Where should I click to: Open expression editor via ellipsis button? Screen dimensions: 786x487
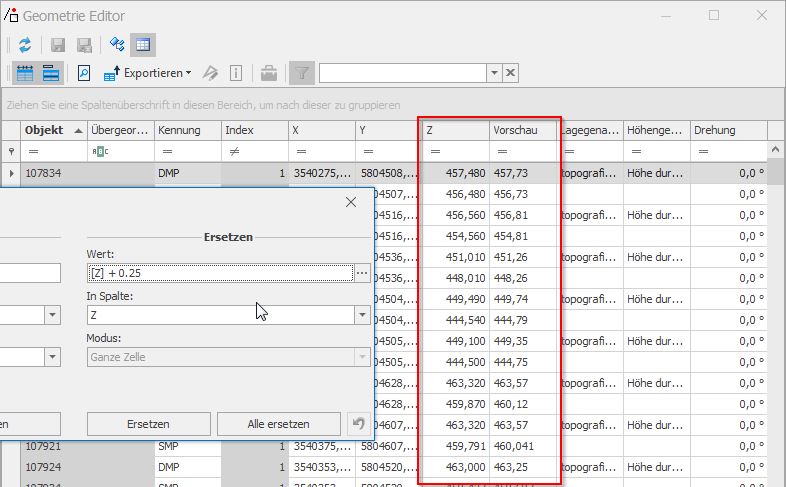(x=362, y=273)
